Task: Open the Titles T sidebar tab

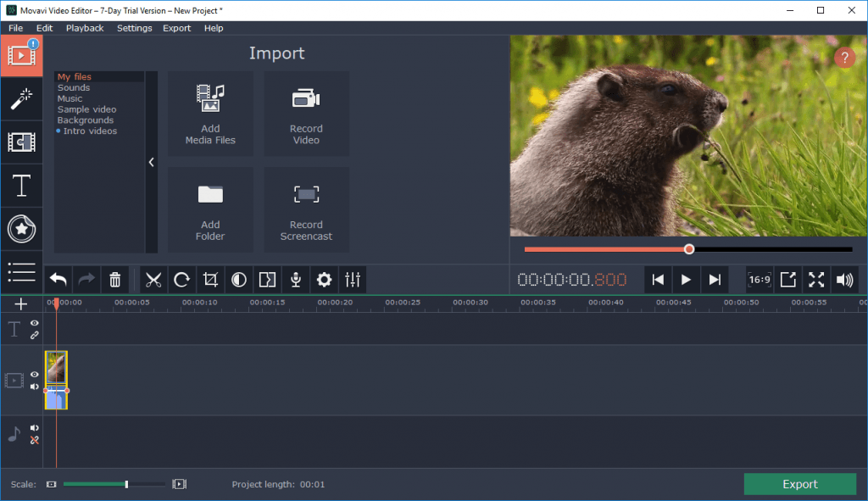Action: point(21,186)
